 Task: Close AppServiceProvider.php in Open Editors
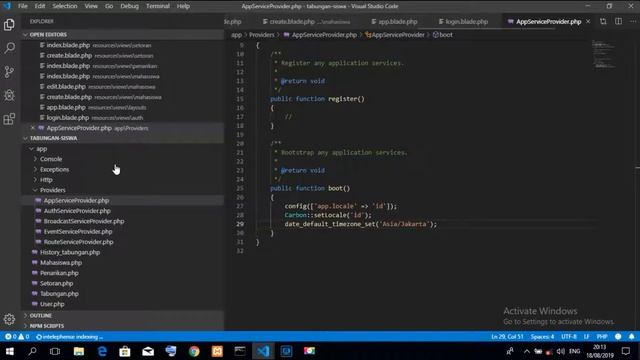(x=33, y=128)
